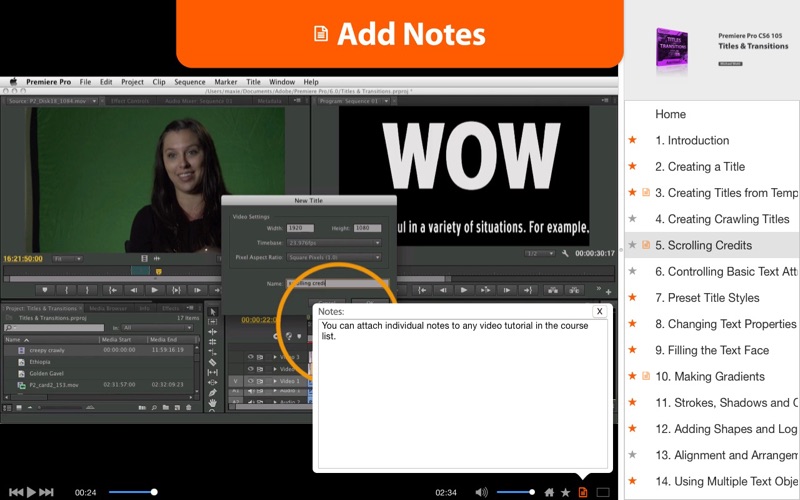The height and width of the screenshot is (500, 800).
Task: Click Program monitor Extract button
Action: coord(574,290)
